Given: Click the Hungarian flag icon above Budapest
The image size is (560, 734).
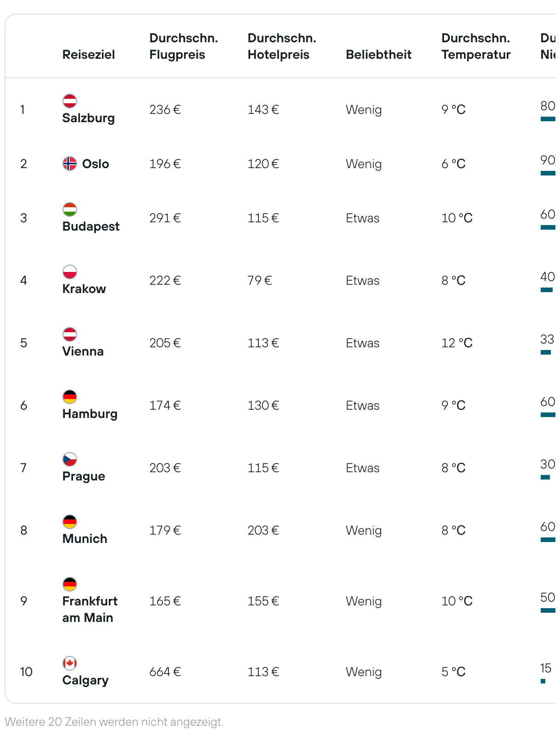Looking at the screenshot, I should pyautogui.click(x=70, y=209).
